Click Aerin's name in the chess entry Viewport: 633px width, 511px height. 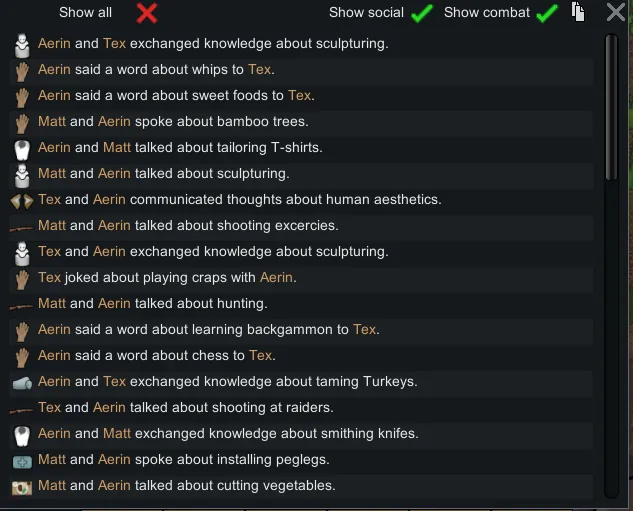pyautogui.click(x=54, y=355)
